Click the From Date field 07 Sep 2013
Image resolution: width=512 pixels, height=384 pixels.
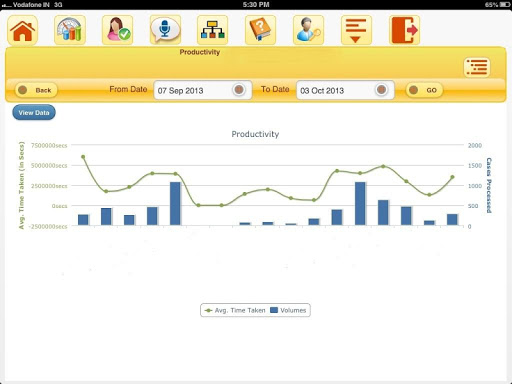203,90
